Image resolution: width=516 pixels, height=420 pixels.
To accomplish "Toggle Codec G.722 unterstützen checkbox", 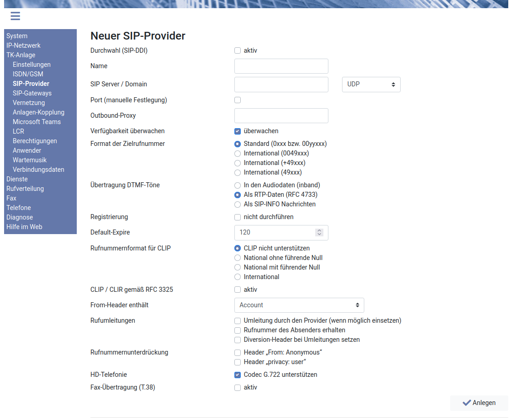I will pyautogui.click(x=238, y=375).
